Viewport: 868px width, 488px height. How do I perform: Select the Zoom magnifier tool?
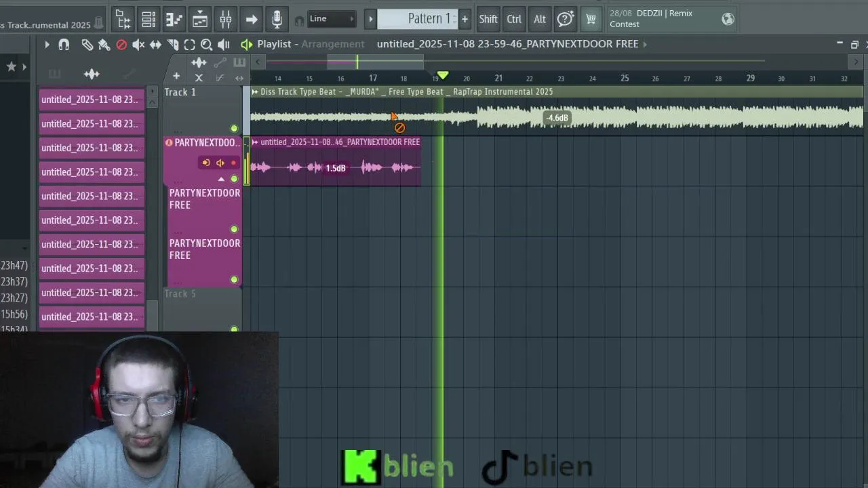[x=206, y=45]
